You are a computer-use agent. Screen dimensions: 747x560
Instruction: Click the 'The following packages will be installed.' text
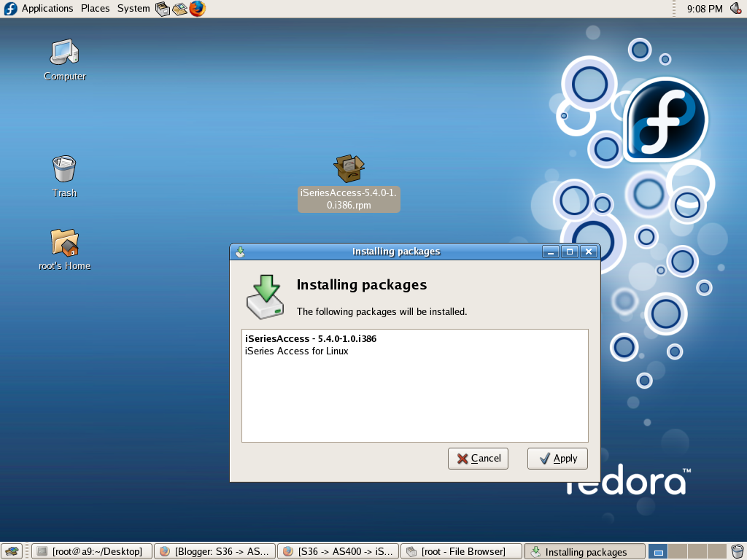[382, 311]
